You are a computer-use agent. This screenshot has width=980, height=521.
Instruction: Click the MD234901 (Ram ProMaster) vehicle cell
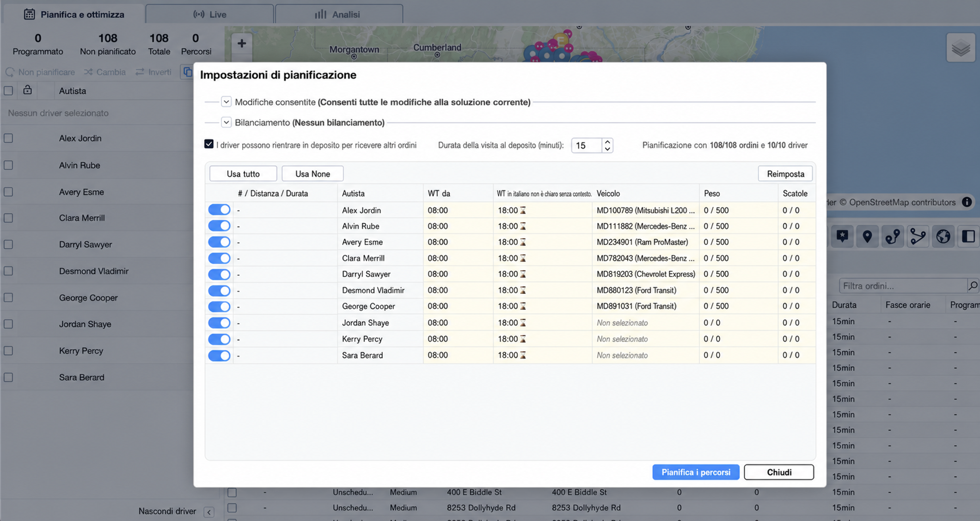coord(645,242)
